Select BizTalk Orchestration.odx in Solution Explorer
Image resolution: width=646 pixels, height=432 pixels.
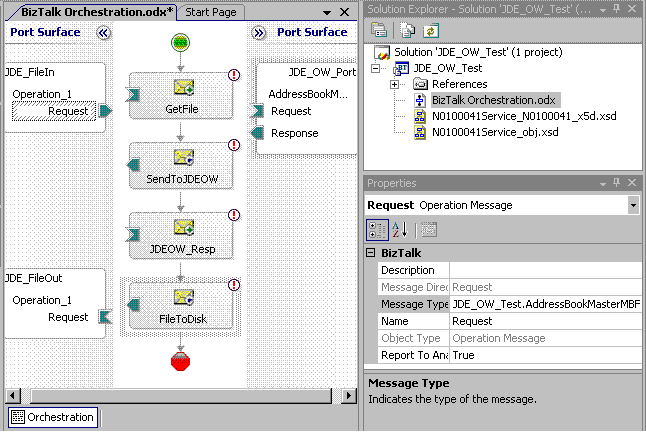pyautogui.click(x=494, y=100)
